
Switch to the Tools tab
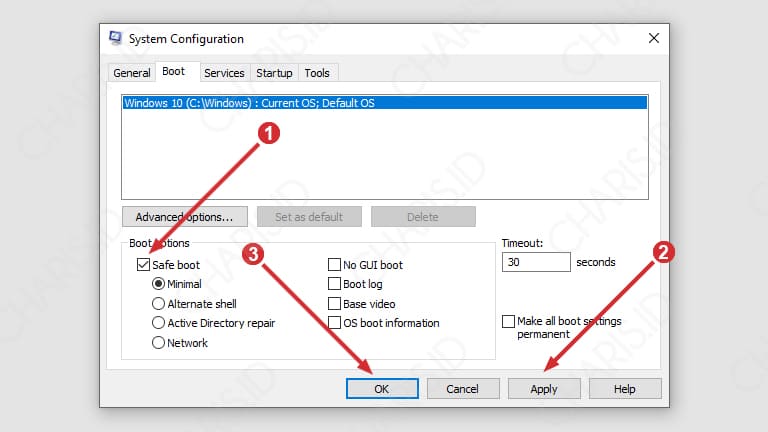[x=317, y=73]
